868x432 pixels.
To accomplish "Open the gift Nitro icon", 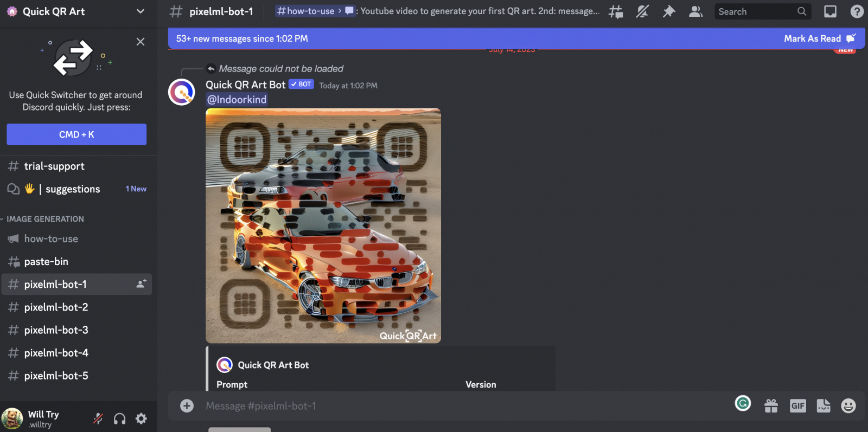I will click(771, 406).
